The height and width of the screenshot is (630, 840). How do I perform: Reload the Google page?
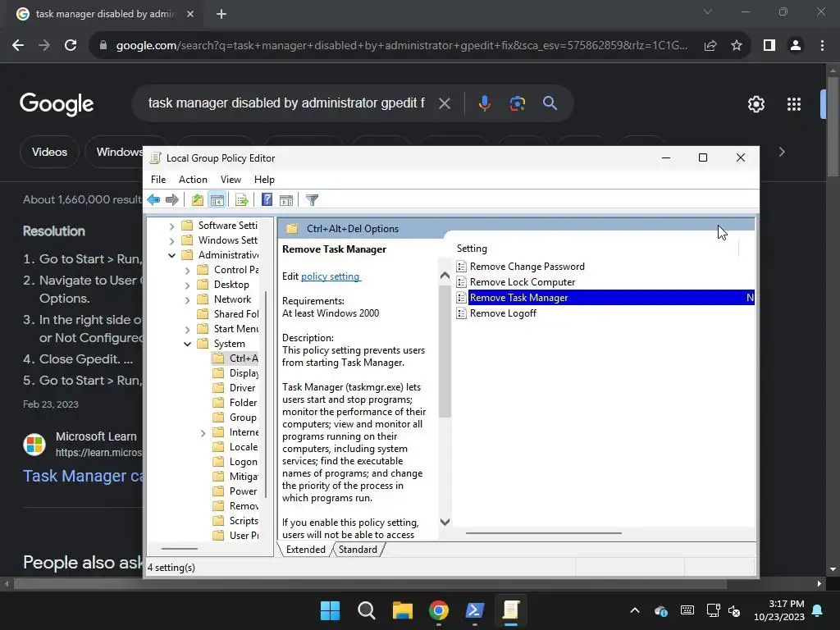(71, 46)
